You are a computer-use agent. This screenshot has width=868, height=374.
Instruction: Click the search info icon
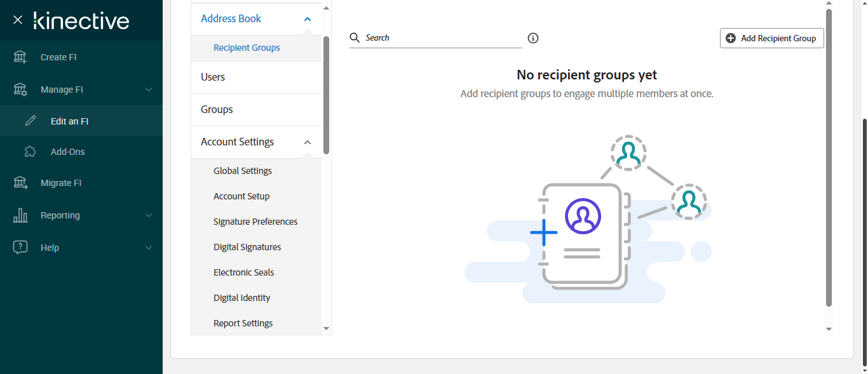(x=533, y=38)
